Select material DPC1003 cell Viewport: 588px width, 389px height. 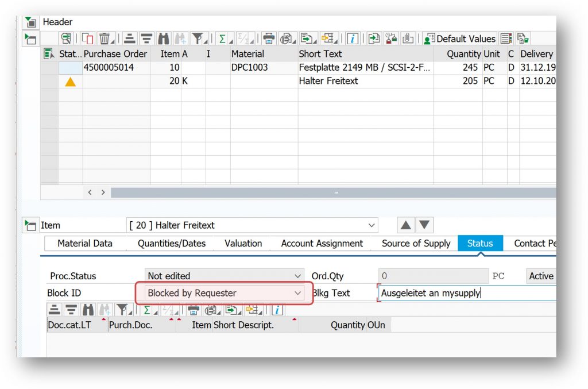(x=264, y=68)
